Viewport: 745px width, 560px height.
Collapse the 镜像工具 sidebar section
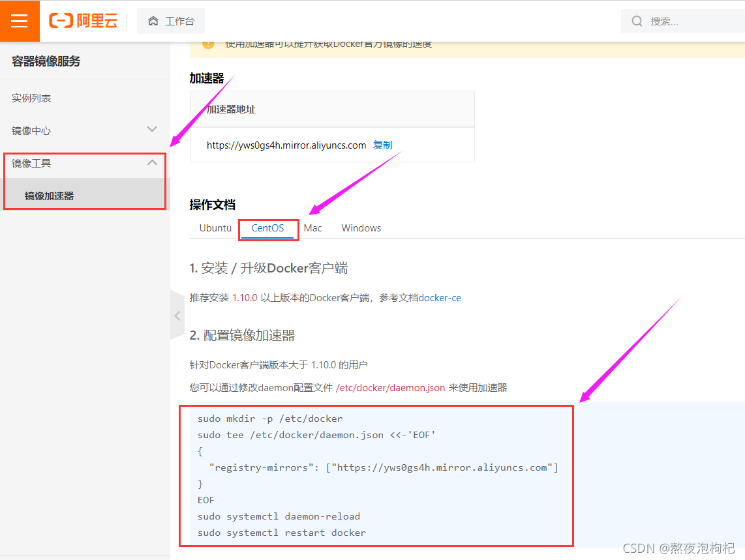click(85, 164)
